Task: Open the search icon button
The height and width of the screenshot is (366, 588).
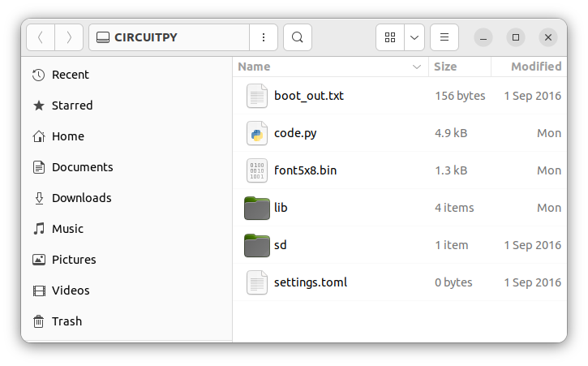Action: pos(298,37)
